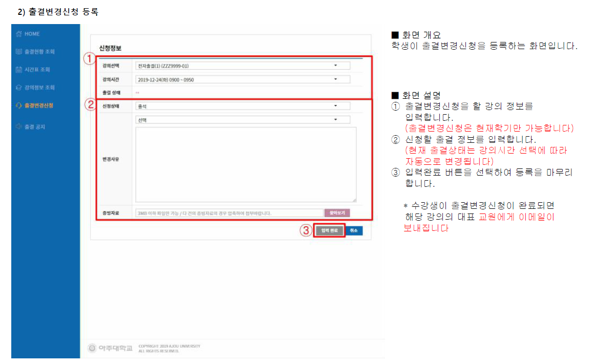Screen dimensions: 596x364
Task: Click the 출결변경신청 headset icon
Action: pos(19,105)
